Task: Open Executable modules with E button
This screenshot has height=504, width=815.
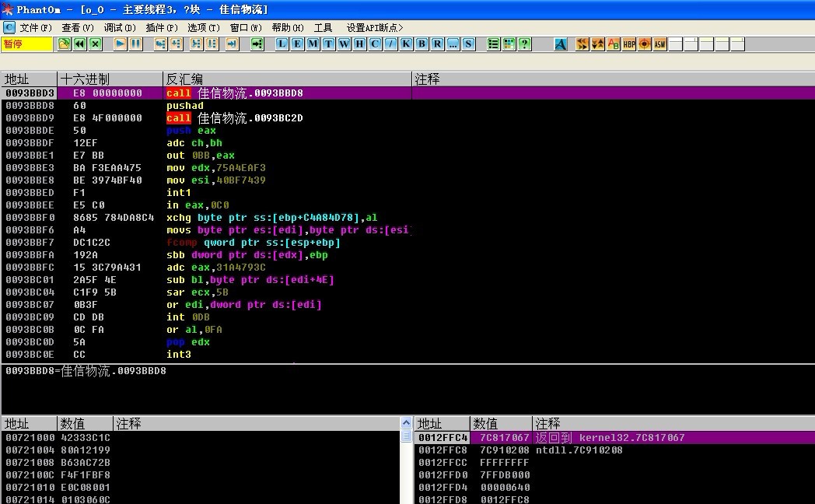Action: [x=297, y=44]
